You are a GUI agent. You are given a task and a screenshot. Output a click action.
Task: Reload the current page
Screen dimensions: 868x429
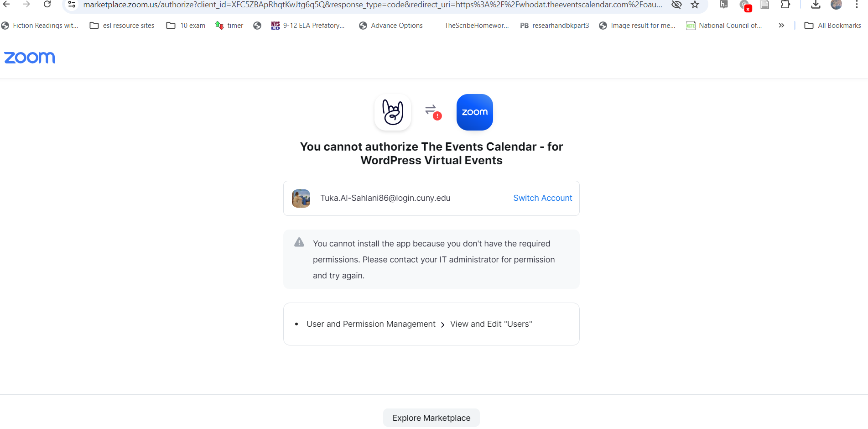tap(47, 5)
